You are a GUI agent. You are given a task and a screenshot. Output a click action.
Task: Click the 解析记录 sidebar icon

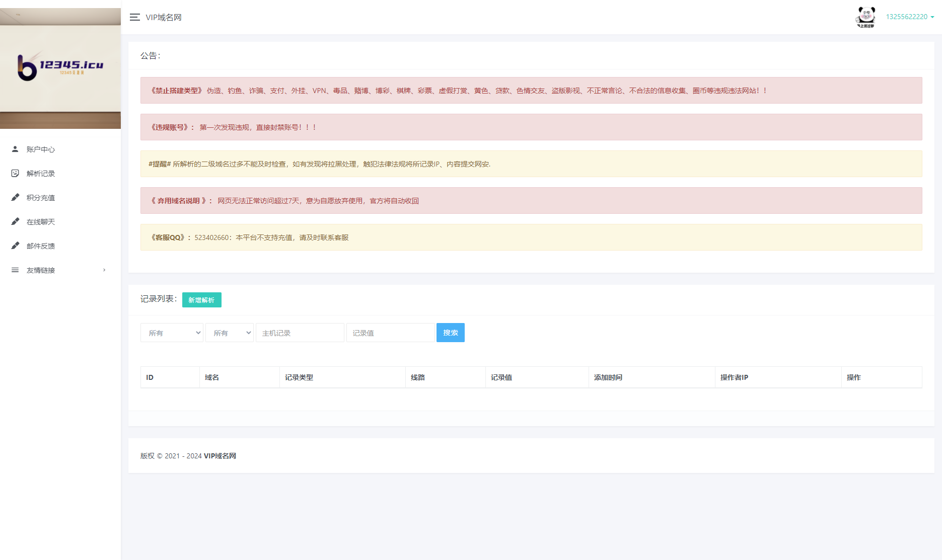(15, 173)
